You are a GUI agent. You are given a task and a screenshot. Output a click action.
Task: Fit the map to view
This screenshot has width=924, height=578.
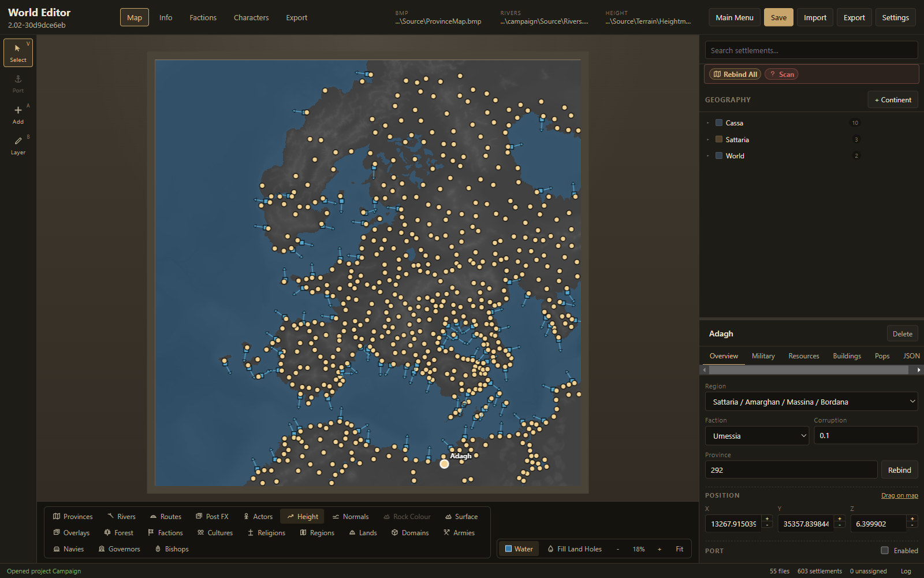coord(680,549)
